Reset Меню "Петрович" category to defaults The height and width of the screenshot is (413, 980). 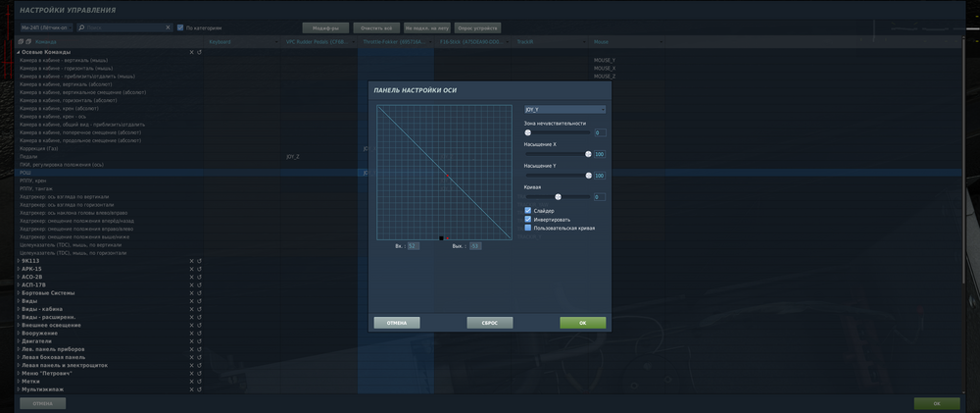tap(199, 374)
